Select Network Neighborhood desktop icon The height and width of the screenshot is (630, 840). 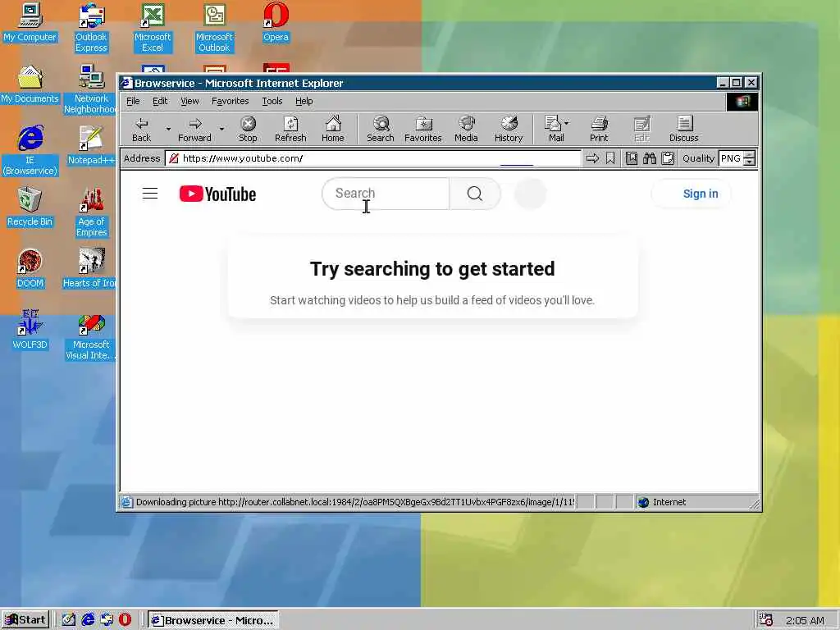(90, 89)
